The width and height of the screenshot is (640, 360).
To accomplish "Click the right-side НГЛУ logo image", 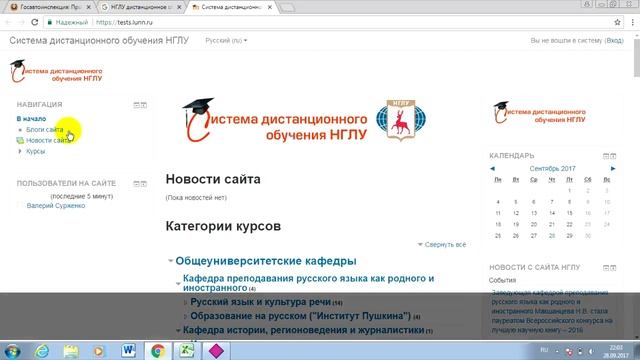I will [540, 113].
